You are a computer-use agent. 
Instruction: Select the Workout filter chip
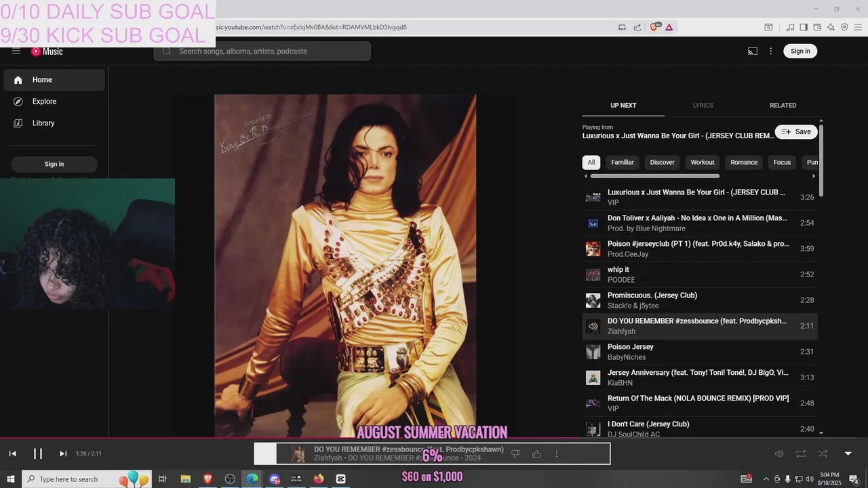(703, 163)
